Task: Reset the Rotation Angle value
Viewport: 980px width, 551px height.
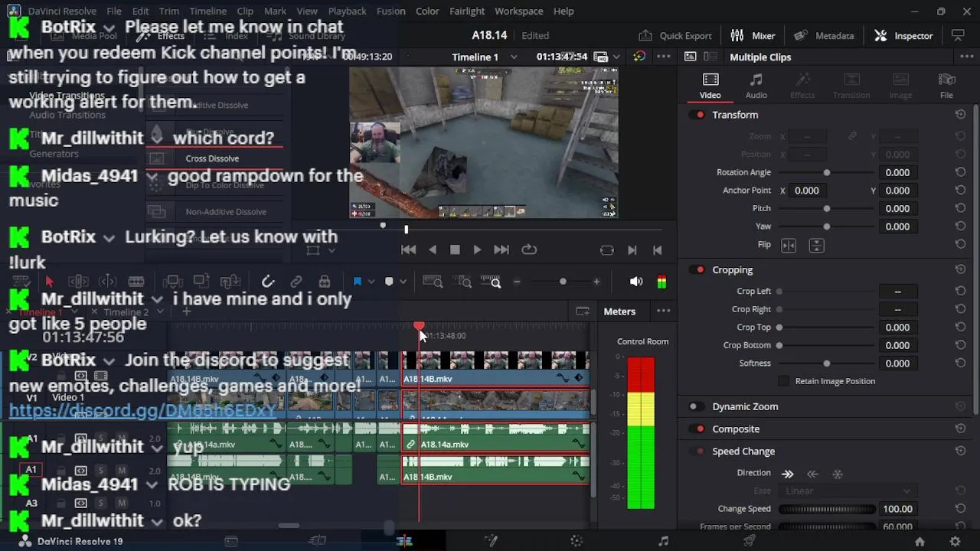Action: [x=960, y=172]
